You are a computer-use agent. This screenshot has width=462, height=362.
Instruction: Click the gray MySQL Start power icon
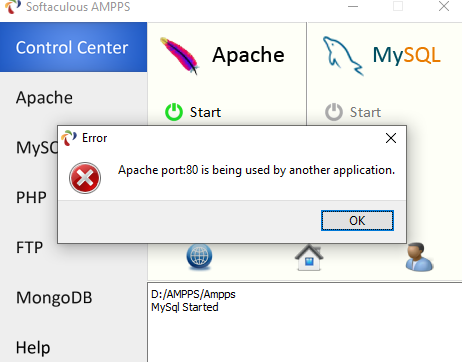tap(334, 112)
